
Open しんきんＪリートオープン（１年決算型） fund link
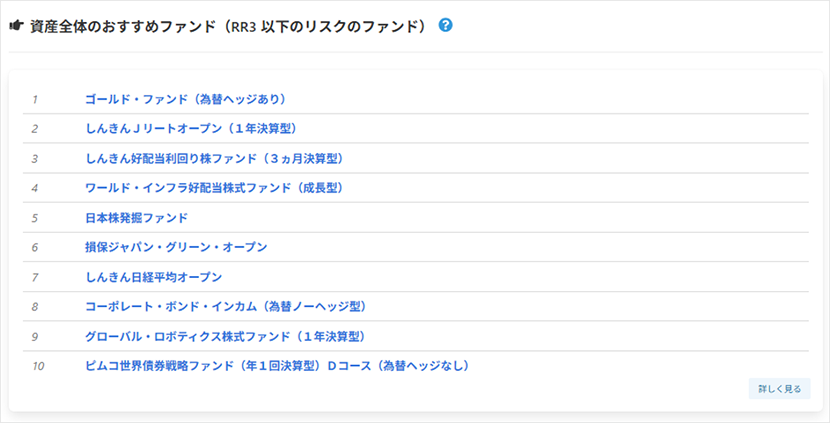191,128
